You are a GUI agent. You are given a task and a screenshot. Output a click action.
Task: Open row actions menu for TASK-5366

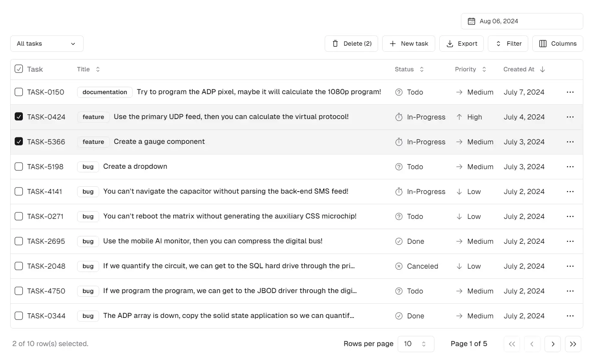(x=570, y=142)
